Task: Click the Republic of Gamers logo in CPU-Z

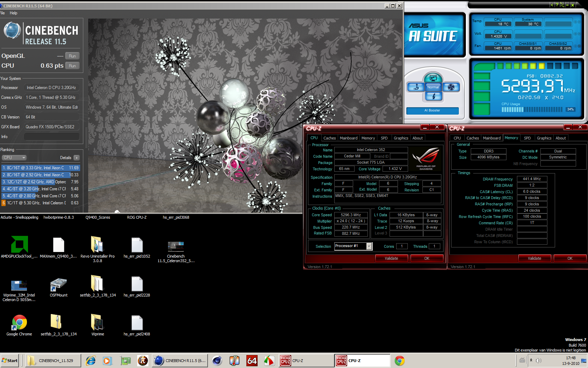Action: [x=426, y=159]
